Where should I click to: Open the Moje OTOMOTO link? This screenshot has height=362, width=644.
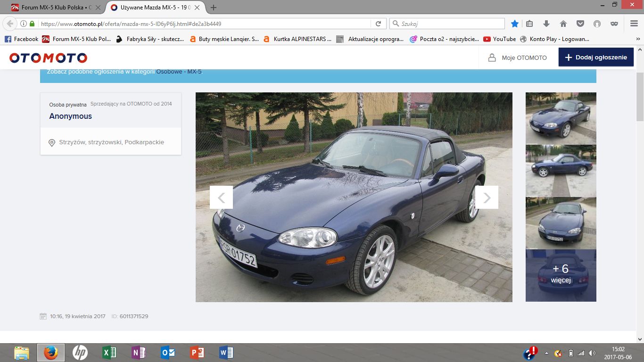coord(517,58)
